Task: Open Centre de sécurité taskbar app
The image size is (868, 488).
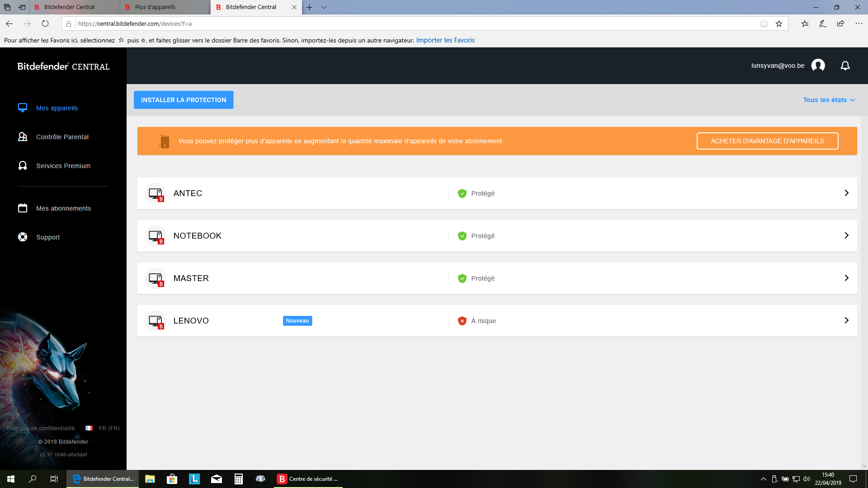Action: [309, 479]
